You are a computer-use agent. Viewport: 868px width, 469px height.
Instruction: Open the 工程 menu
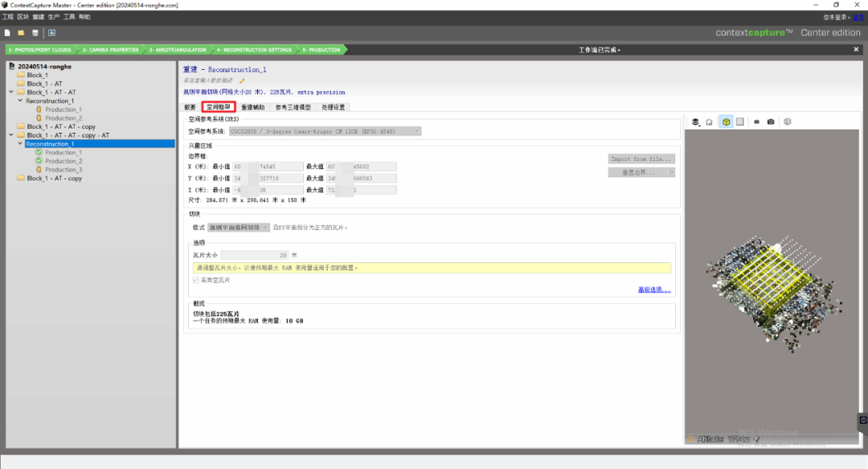pos(8,17)
